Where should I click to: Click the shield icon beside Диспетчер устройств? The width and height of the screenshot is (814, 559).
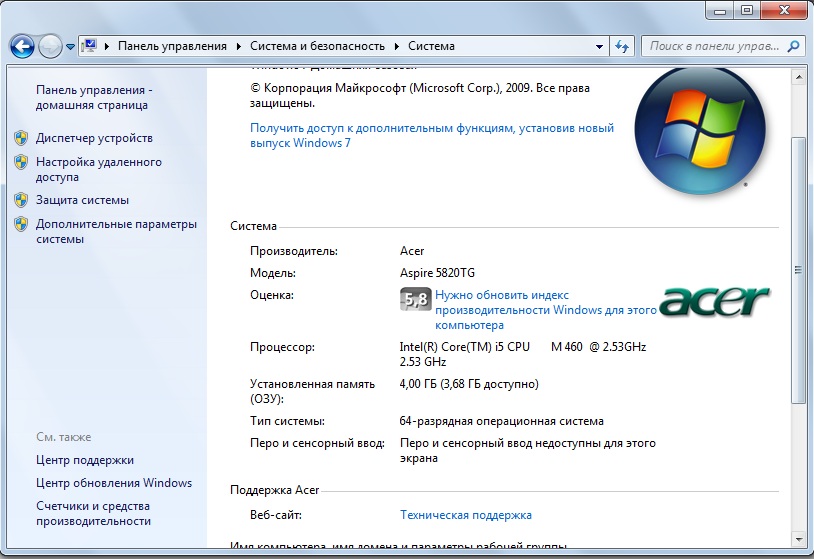tap(21, 138)
